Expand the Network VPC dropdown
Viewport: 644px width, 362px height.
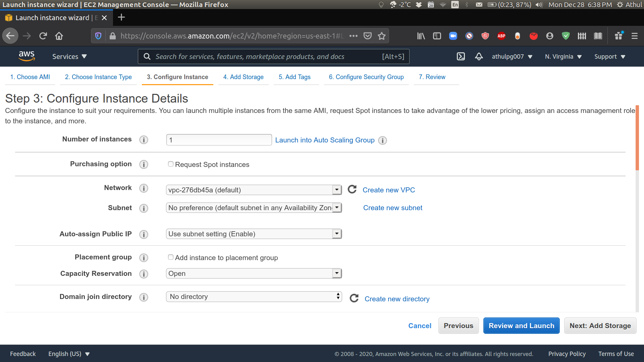click(338, 190)
